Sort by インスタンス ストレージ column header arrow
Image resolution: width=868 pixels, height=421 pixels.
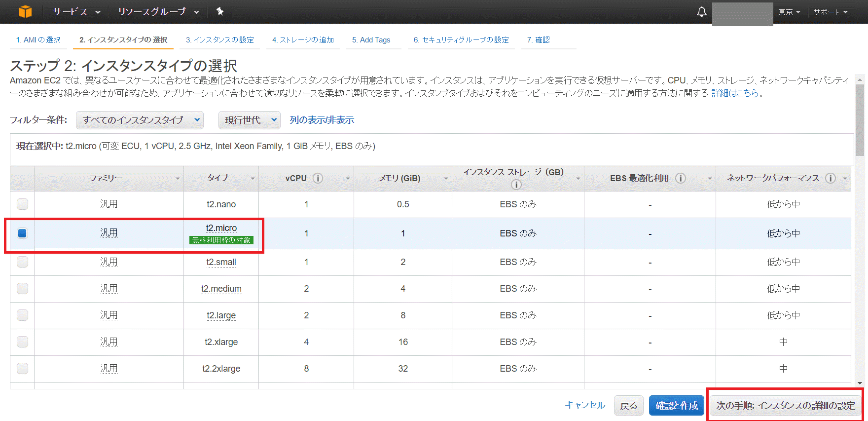[578, 179]
